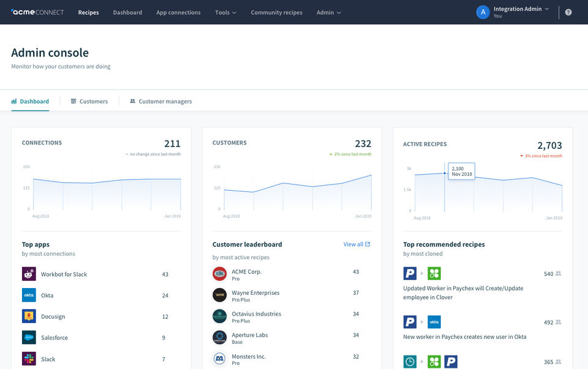This screenshot has width=588, height=369.
Task: Click the Aperture Labs customer name
Action: (x=250, y=335)
